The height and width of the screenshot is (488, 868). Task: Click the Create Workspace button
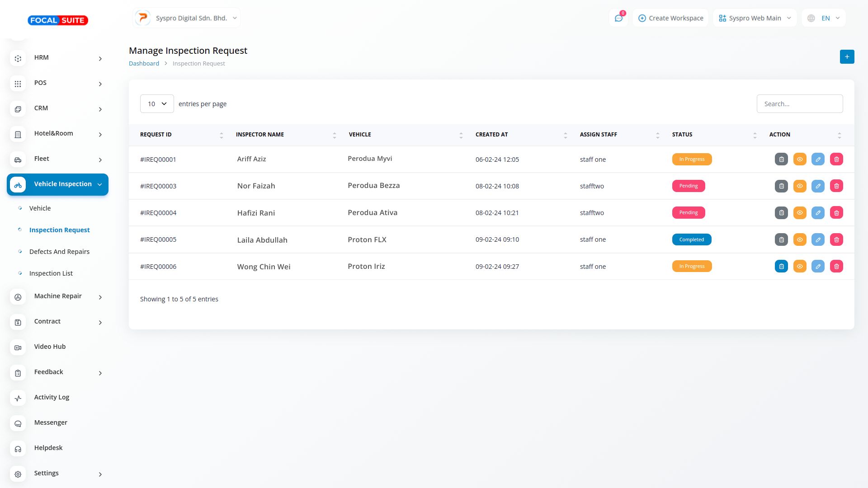tap(670, 18)
